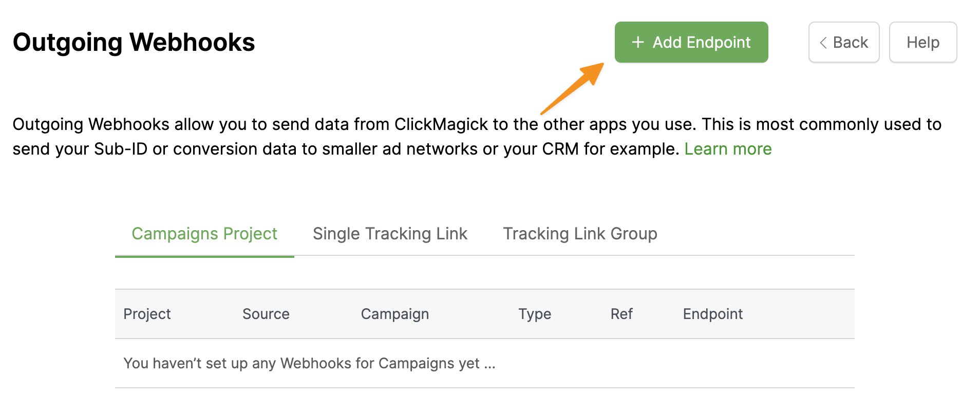The height and width of the screenshot is (413, 980).
Task: Click the empty Webhooks for Campaigns message row
Action: pyautogui.click(x=309, y=363)
